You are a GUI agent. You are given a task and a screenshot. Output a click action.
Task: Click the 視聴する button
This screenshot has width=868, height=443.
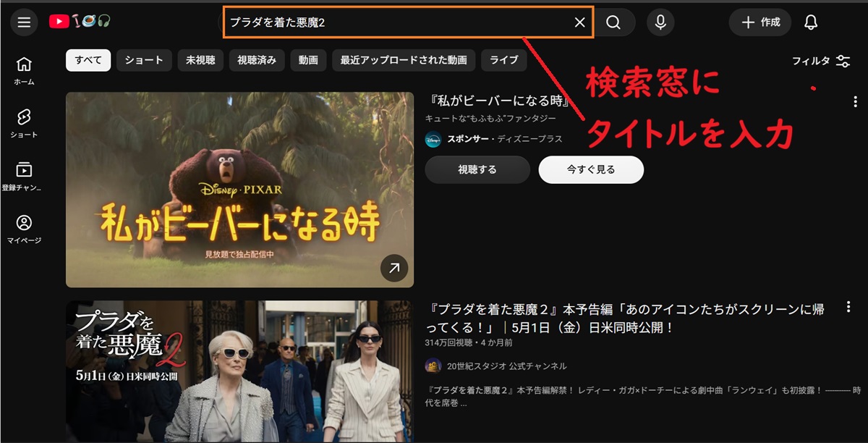point(477,169)
